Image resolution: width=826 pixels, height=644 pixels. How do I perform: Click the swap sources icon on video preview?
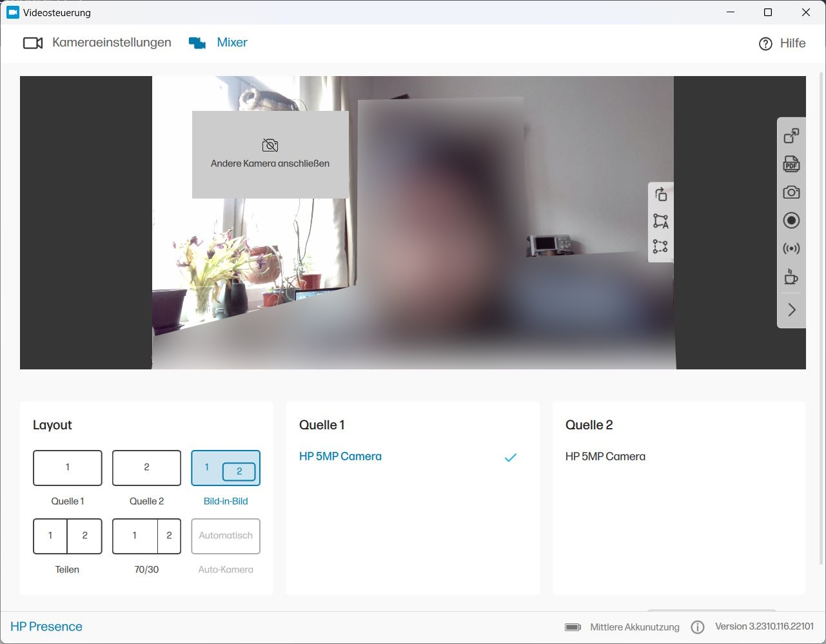(661, 195)
